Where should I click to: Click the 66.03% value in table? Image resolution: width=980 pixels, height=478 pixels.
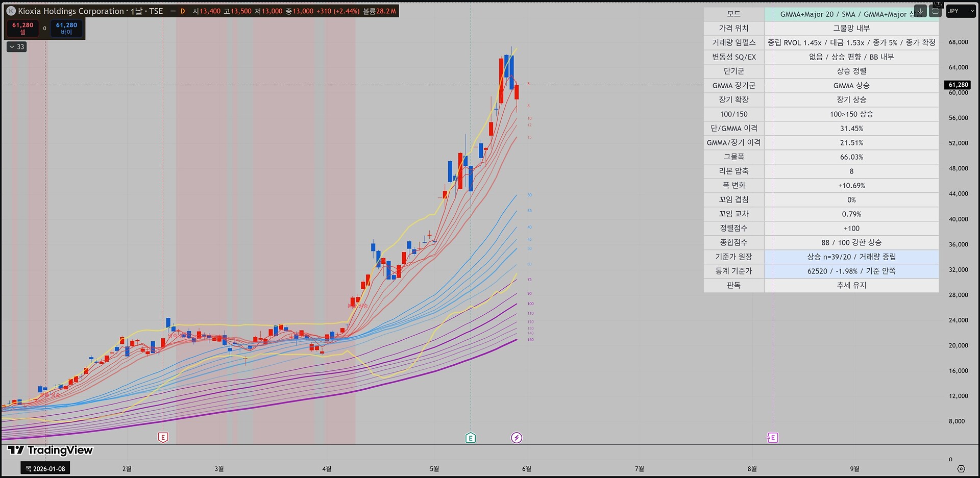(851, 157)
